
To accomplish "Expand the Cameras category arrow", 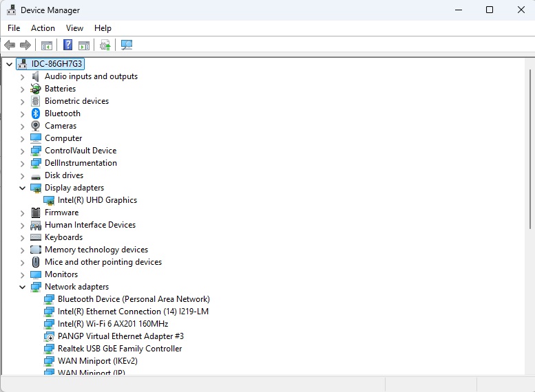I will click(22, 126).
